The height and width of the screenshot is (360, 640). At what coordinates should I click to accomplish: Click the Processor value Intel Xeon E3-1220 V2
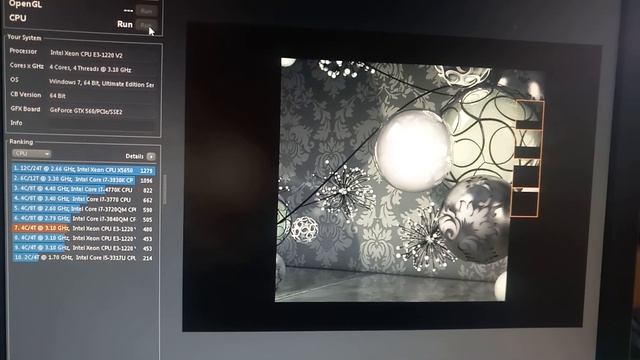pos(86,54)
